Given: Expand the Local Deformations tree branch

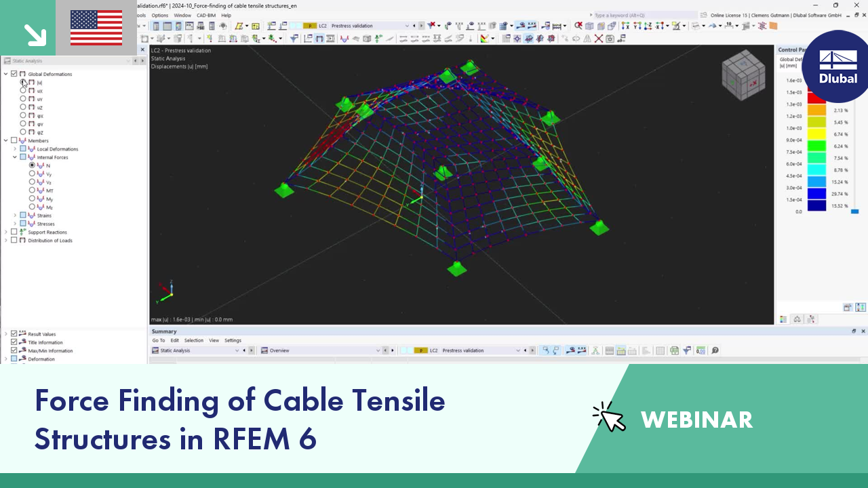Looking at the screenshot, I should [15, 148].
